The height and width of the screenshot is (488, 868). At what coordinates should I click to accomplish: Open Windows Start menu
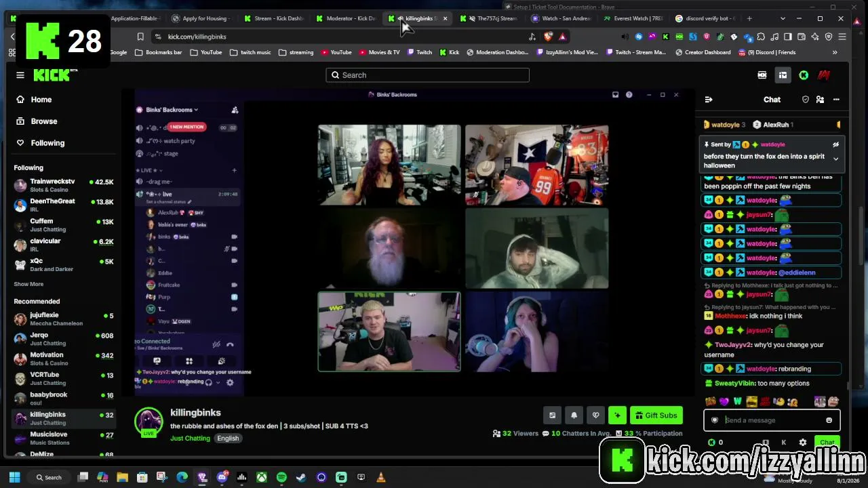coord(14,477)
